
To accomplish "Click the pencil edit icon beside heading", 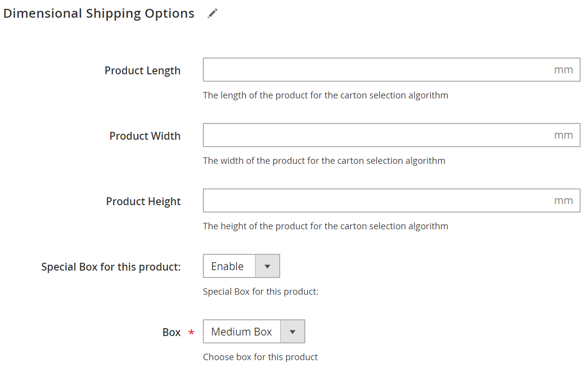I will 213,13.
